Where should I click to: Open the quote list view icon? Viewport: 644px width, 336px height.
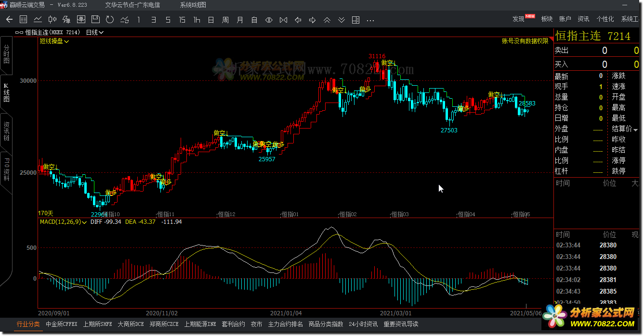pyautogui.click(x=23, y=20)
